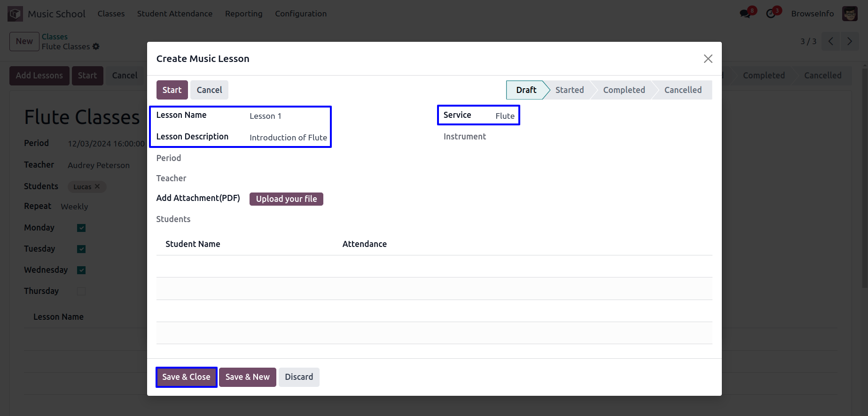Select the Completed stage in the dialog

(x=624, y=90)
